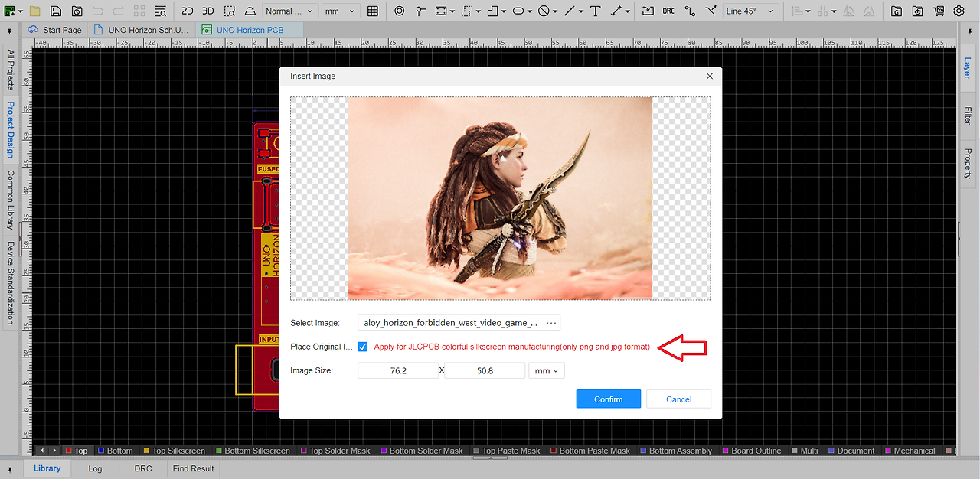Screen dimensions: 980x479
Task: Open the project folder icon in the toolbar
Action: pos(34,11)
